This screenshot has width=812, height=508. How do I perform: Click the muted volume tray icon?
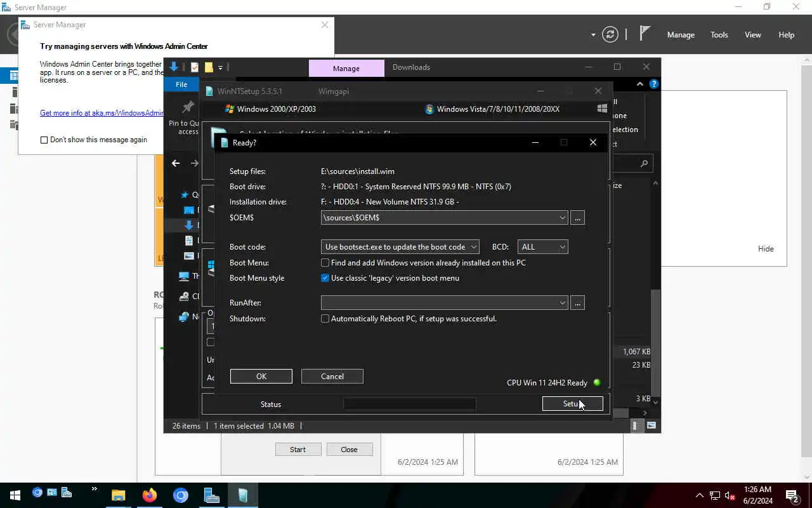coord(730,495)
